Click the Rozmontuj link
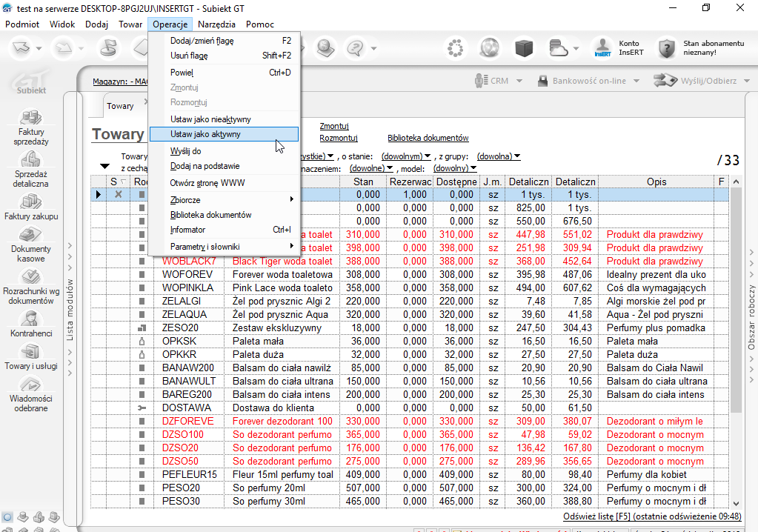Screen dimensions: 758x532 pyautogui.click(x=339, y=138)
